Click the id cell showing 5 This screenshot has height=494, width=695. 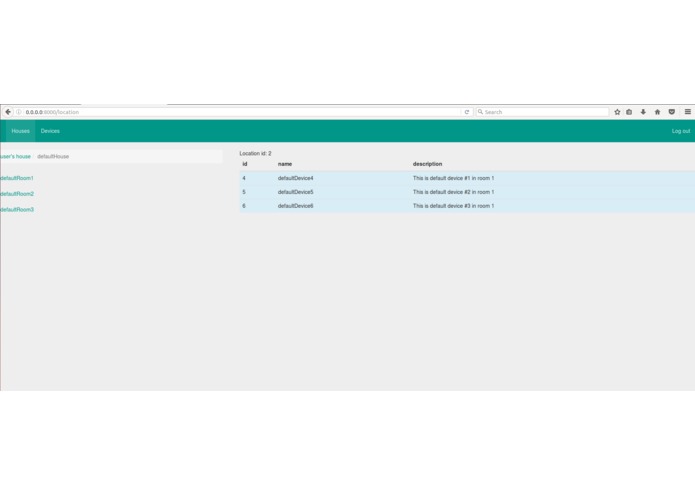click(244, 192)
